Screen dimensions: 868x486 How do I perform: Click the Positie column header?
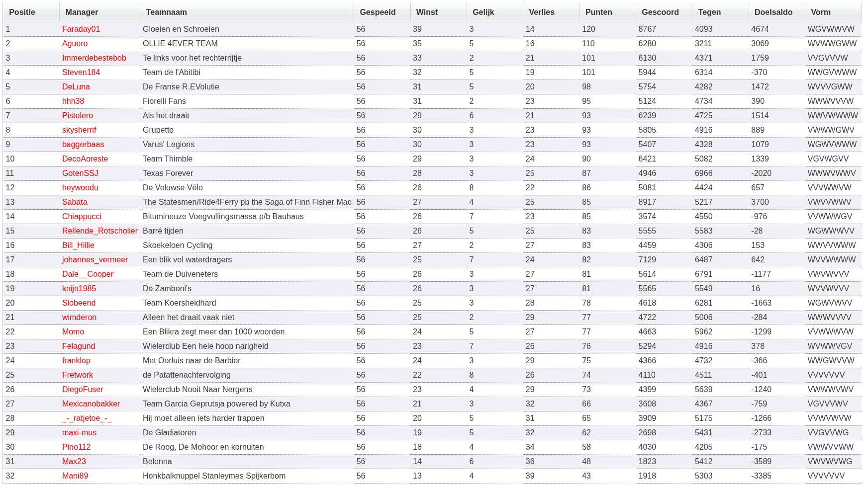[22, 12]
